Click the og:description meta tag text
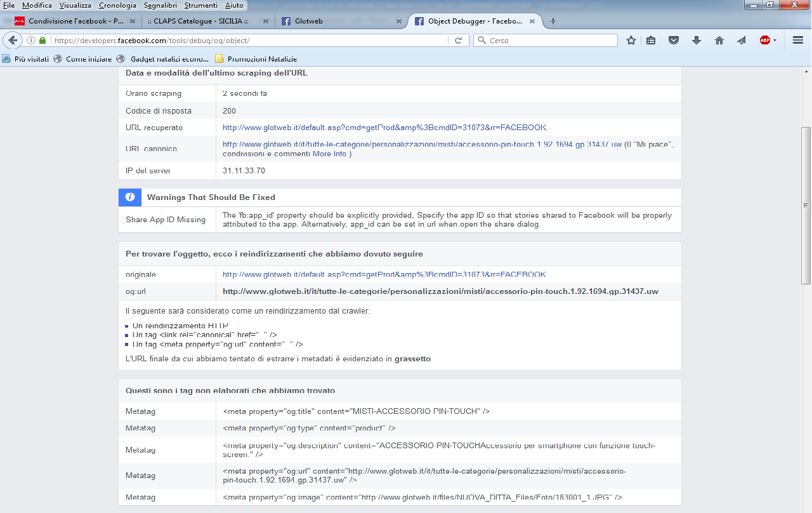The height and width of the screenshot is (513, 812). pos(439,450)
